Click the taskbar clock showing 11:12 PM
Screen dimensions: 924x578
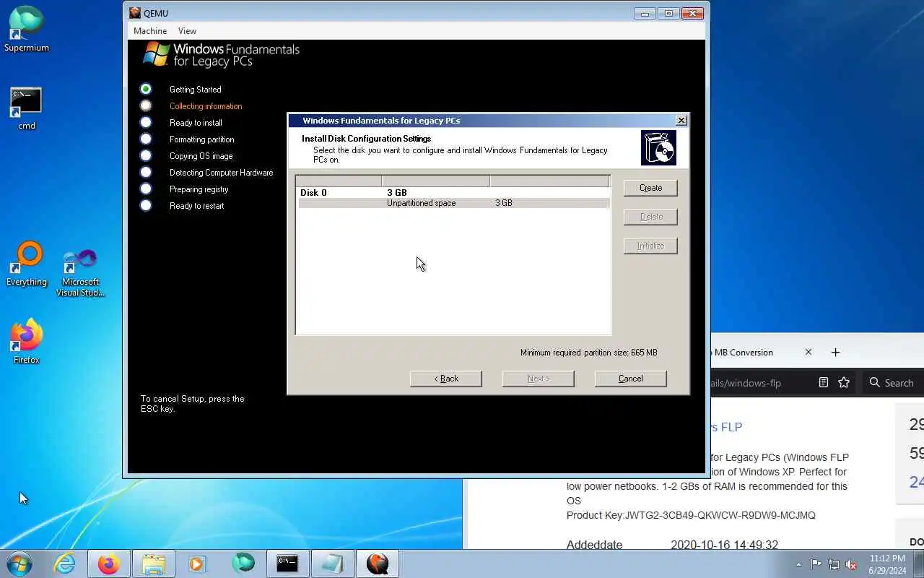point(887,564)
